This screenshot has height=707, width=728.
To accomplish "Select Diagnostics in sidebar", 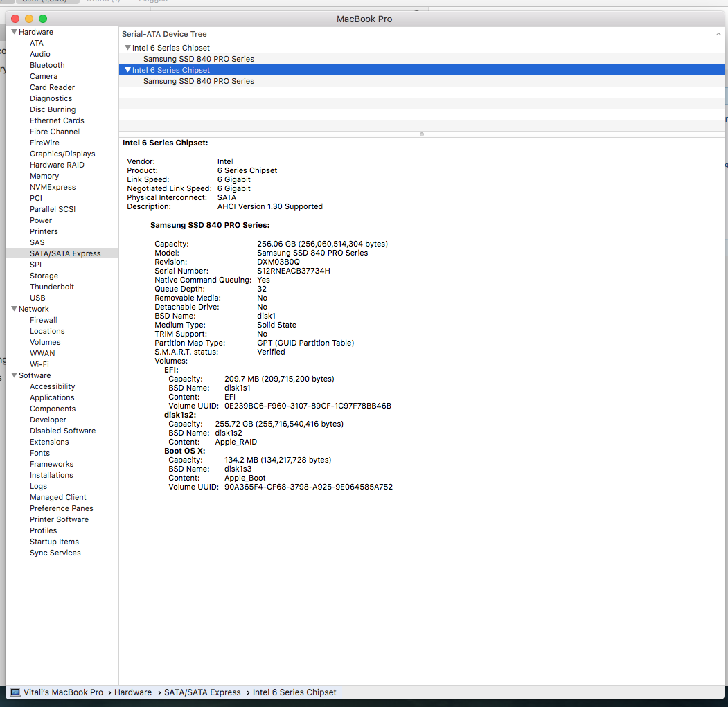I will click(51, 98).
